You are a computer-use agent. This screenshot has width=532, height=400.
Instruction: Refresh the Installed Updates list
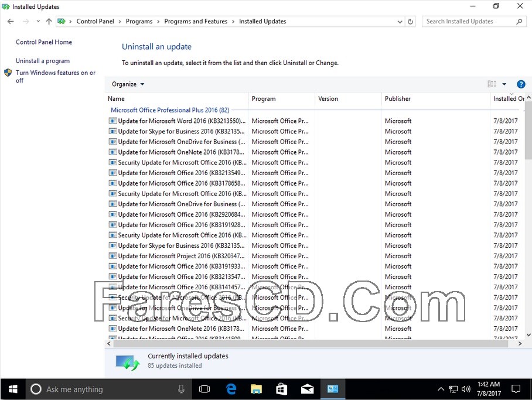click(x=410, y=21)
